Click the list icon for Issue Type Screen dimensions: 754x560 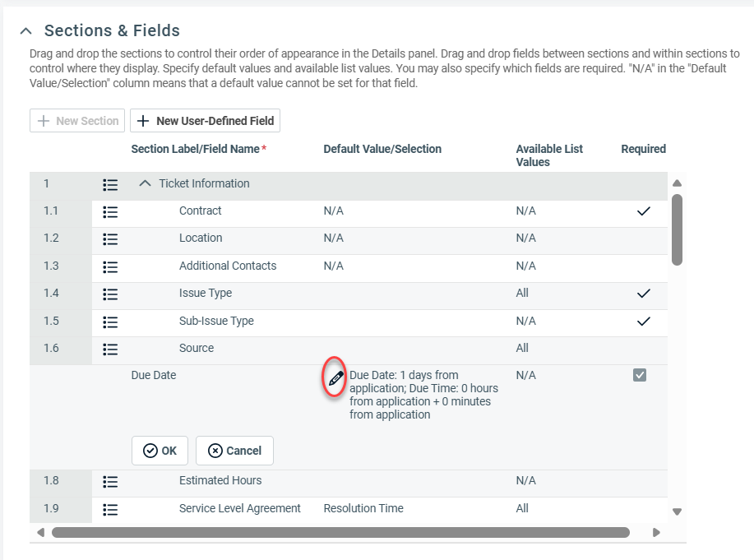click(x=110, y=294)
